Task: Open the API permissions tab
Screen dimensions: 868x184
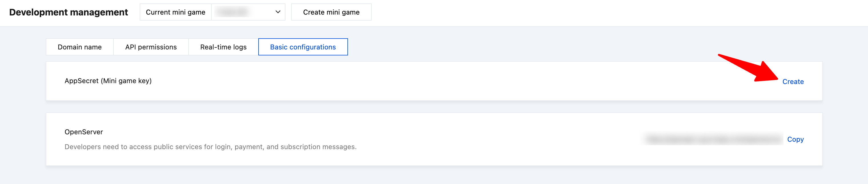Action: pos(151,47)
